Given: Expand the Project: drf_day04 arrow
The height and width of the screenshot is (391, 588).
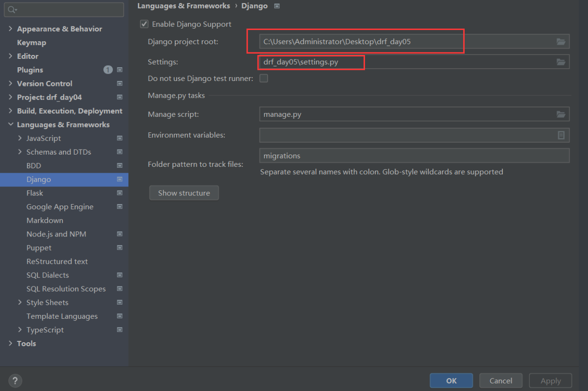Looking at the screenshot, I should pos(10,97).
